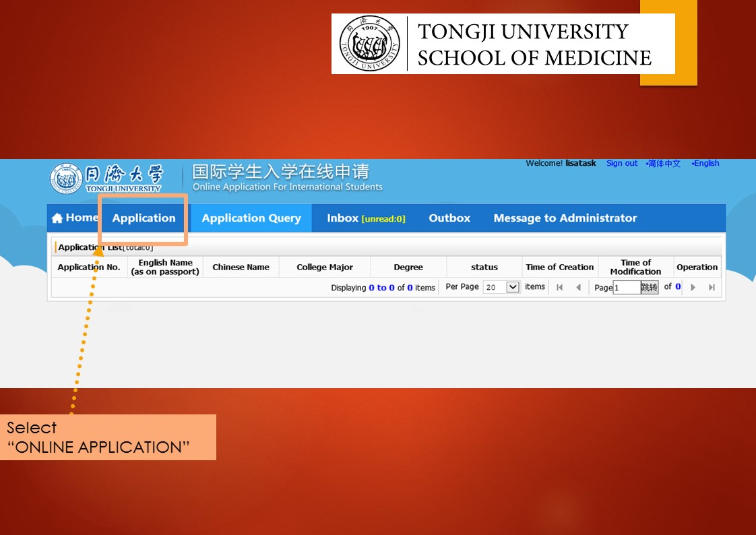
Task: Go to the Home tab
Action: coord(75,218)
